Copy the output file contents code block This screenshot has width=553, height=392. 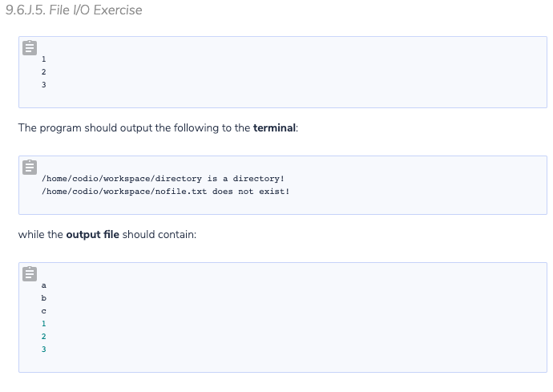click(x=30, y=273)
